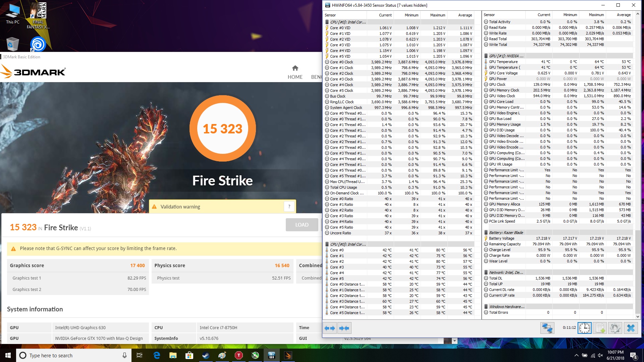The image size is (644, 362).
Task: Click the dropdown arrow below the HWiNFO window
Action: (454, 341)
